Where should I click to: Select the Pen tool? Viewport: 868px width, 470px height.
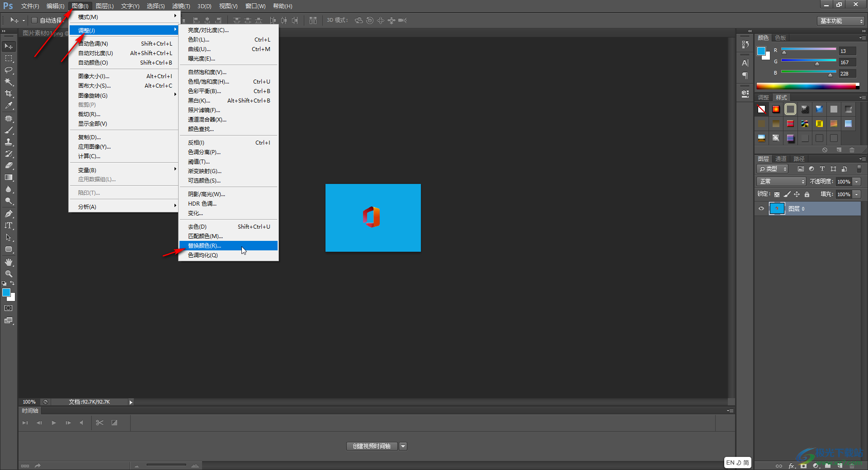click(x=9, y=214)
